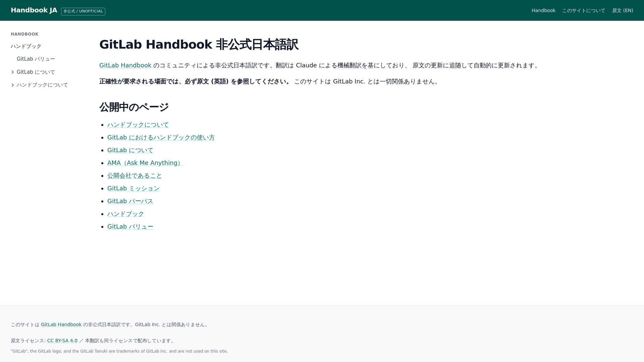Image resolution: width=644 pixels, height=362 pixels.
Task: Click the 非公式 / UNOFFICIAL badge
Action: click(x=83, y=11)
